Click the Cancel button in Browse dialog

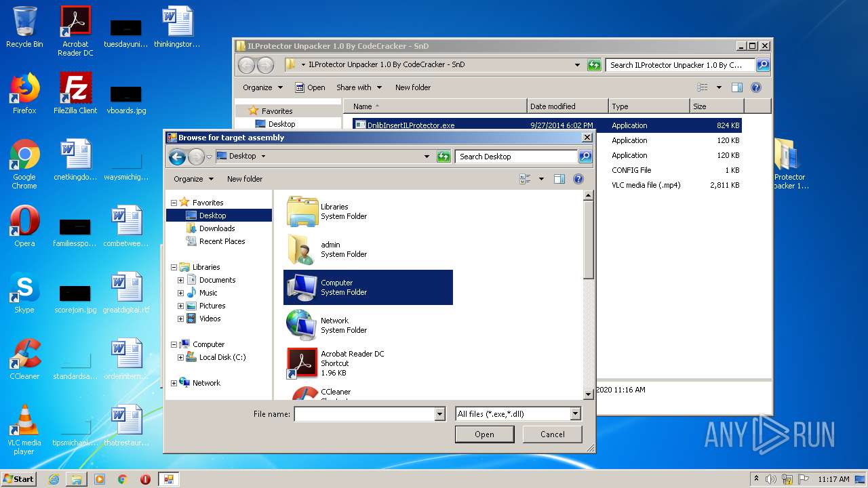[x=553, y=434]
